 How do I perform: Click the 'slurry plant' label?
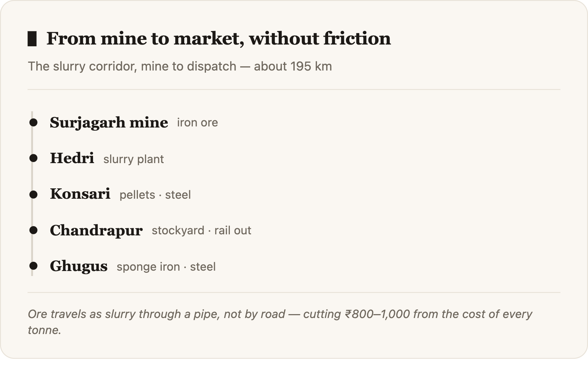[134, 159]
